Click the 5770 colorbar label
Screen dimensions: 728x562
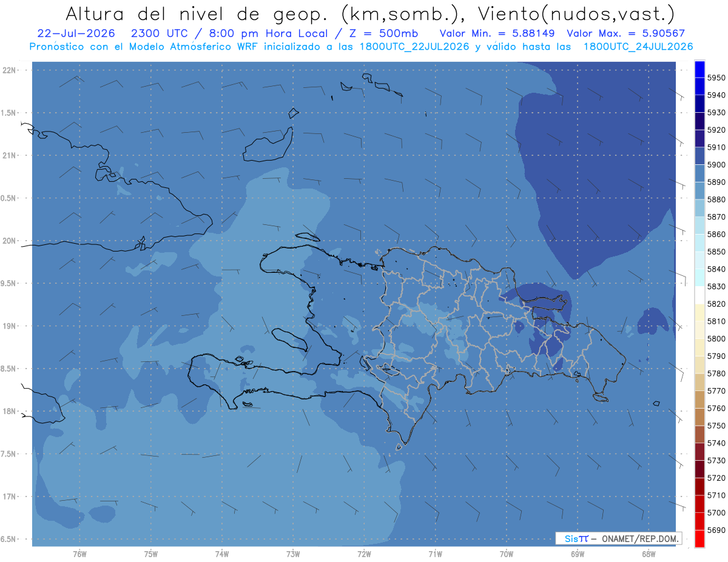point(716,391)
